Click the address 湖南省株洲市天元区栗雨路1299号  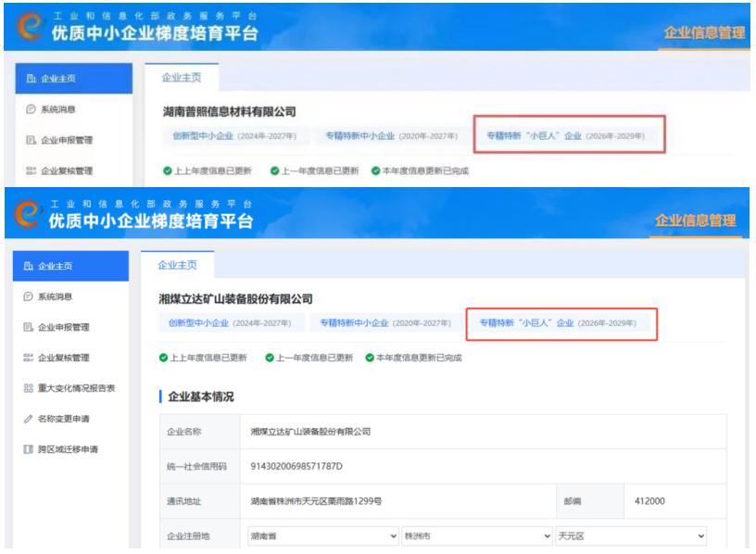[x=316, y=501]
